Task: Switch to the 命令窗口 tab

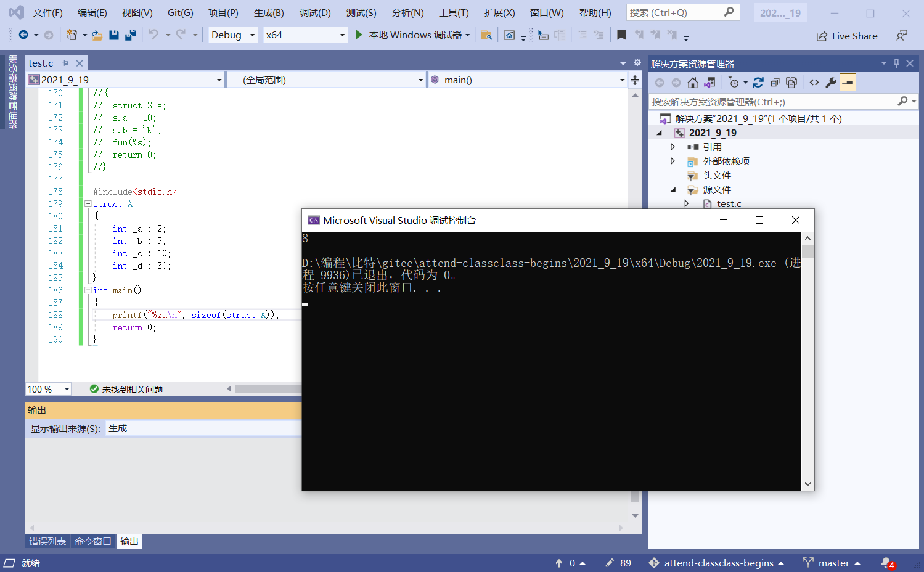Action: 93,541
